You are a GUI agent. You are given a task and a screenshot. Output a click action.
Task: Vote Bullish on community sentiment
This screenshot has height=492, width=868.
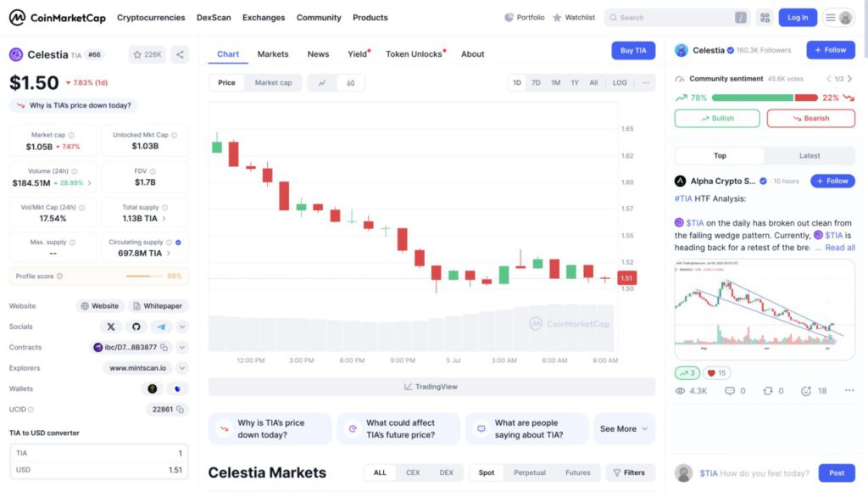coord(717,119)
